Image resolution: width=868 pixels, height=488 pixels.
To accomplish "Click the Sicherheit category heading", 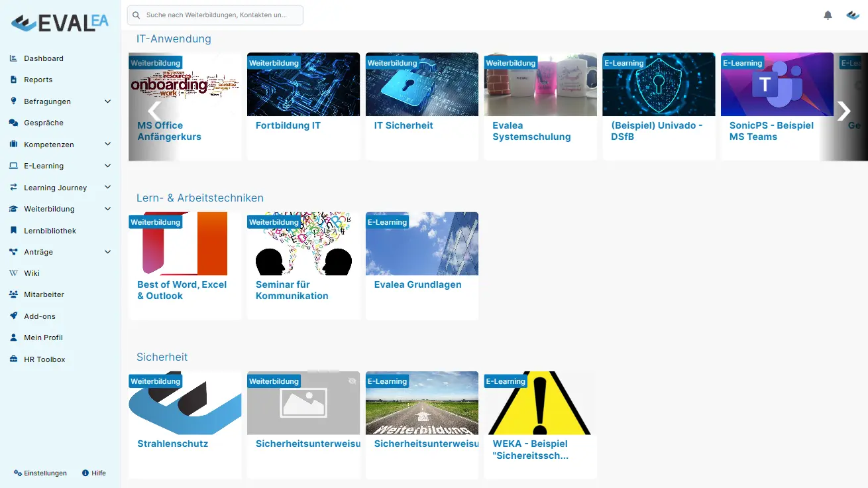I will pos(162,357).
